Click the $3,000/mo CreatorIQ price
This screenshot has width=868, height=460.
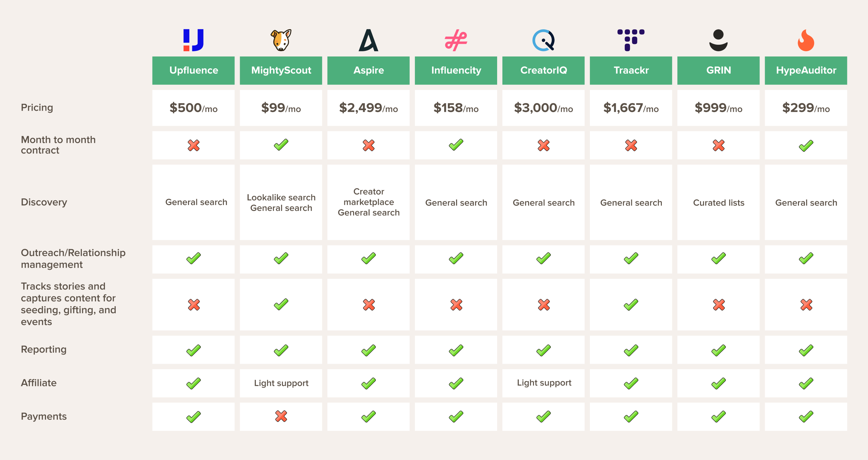(543, 108)
